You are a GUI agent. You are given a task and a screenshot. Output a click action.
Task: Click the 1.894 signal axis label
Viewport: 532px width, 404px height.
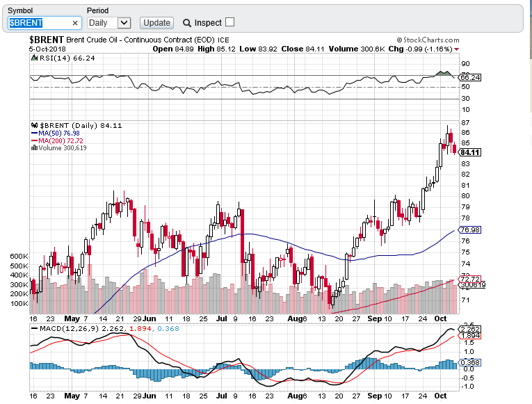click(469, 336)
